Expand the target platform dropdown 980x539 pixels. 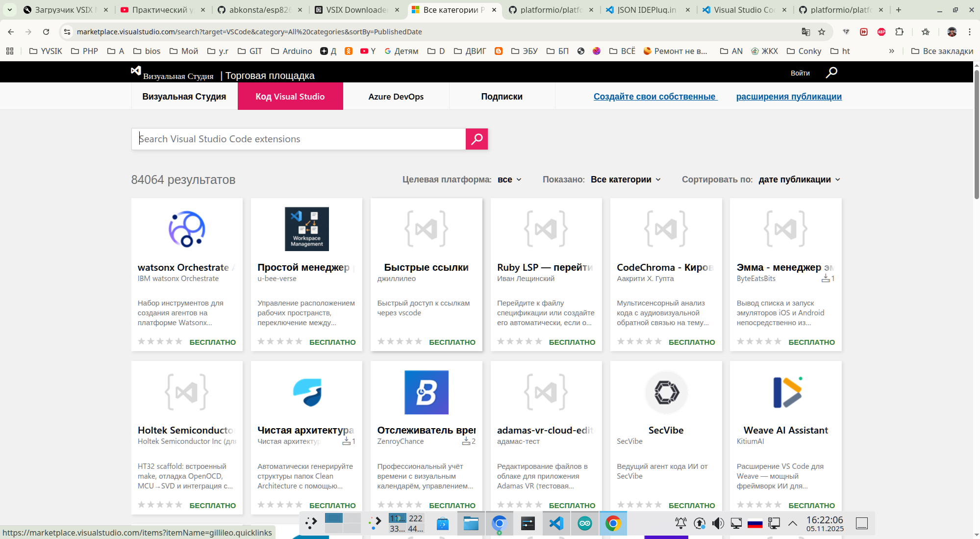(509, 180)
